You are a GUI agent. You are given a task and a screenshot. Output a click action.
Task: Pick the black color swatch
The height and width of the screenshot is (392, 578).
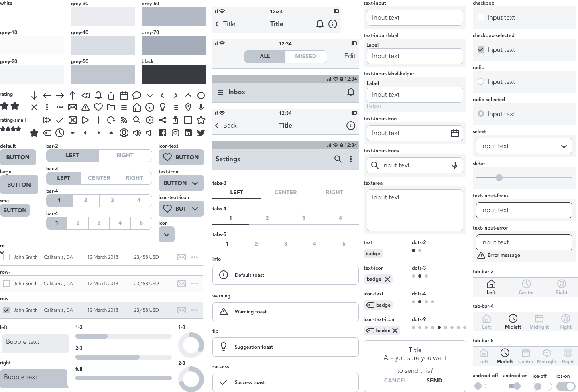174,74
